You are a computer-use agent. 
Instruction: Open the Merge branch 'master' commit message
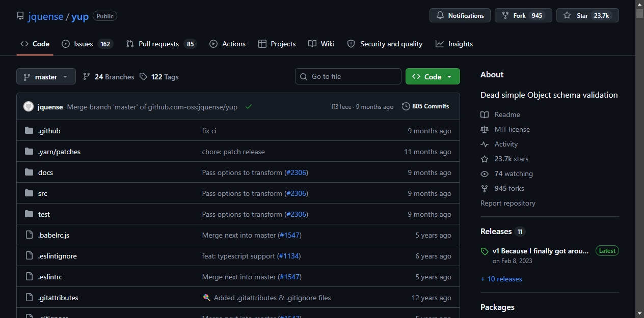(x=152, y=107)
